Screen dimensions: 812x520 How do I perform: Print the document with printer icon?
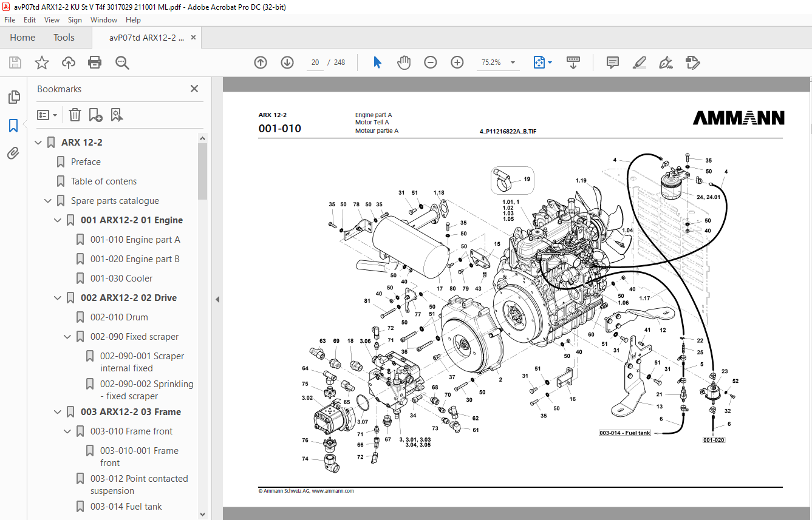pos(95,62)
